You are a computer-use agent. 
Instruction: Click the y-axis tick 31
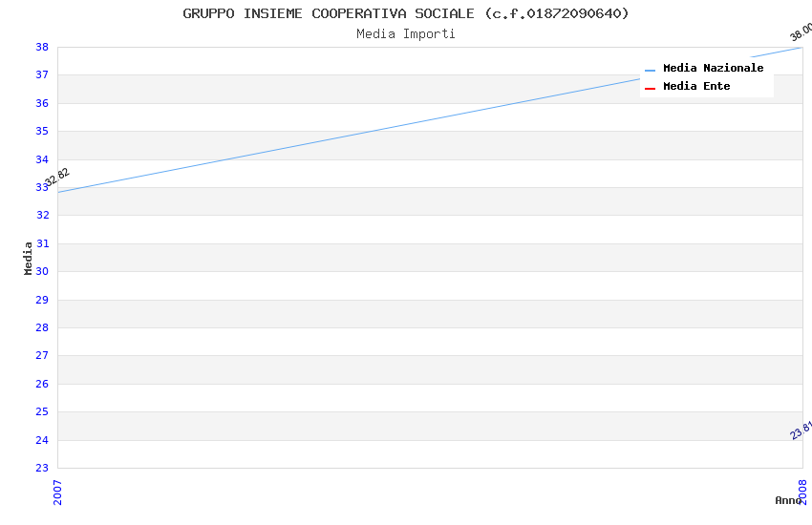[43, 243]
